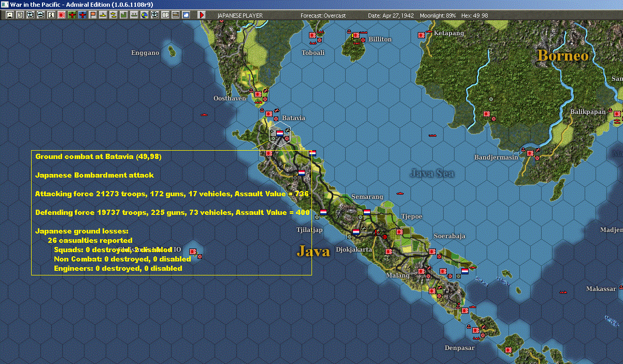Viewport: 623px width, 364px height.
Task: Click the single yellow ship toolbar icon
Action: (x=103, y=16)
